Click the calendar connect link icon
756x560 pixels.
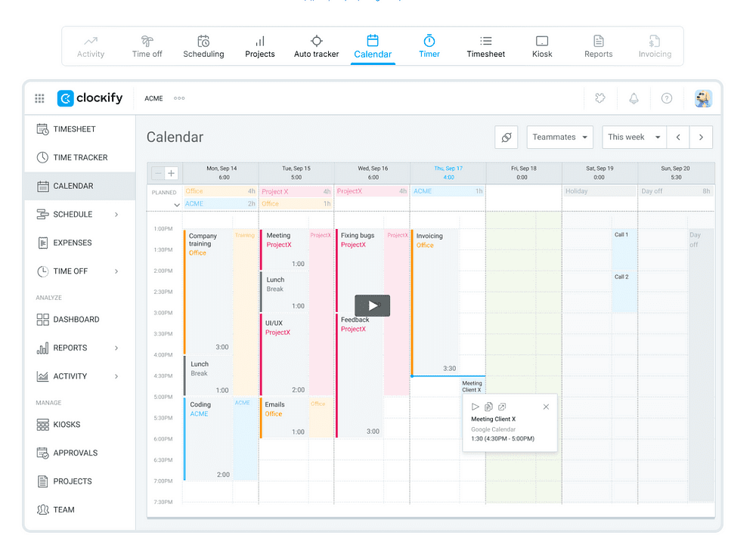pos(507,138)
